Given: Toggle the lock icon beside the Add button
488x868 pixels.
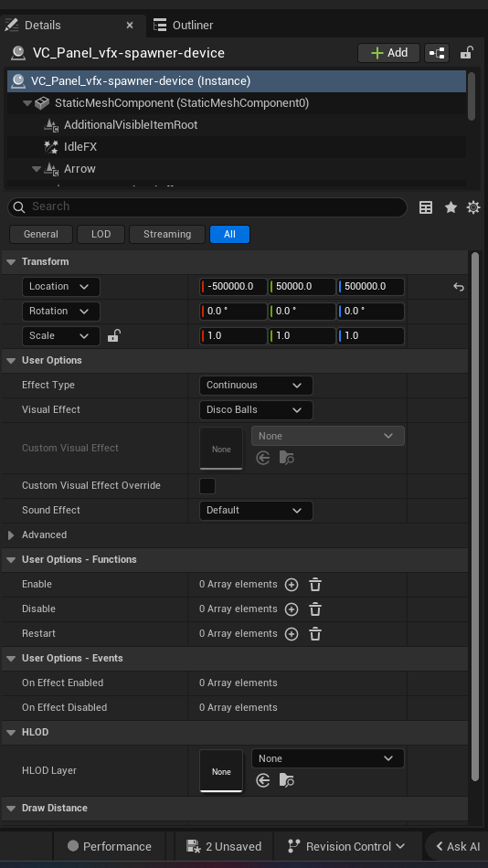Looking at the screenshot, I should [x=466, y=53].
